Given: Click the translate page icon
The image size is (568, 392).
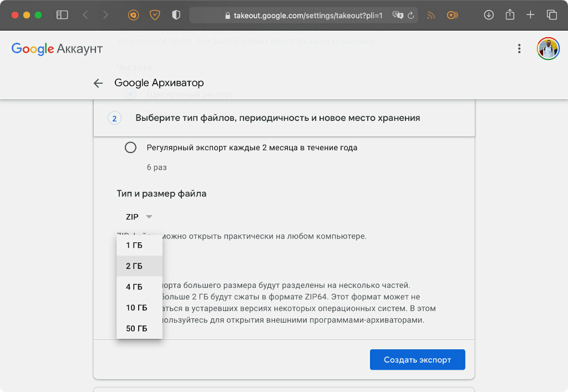Looking at the screenshot, I should 398,15.
